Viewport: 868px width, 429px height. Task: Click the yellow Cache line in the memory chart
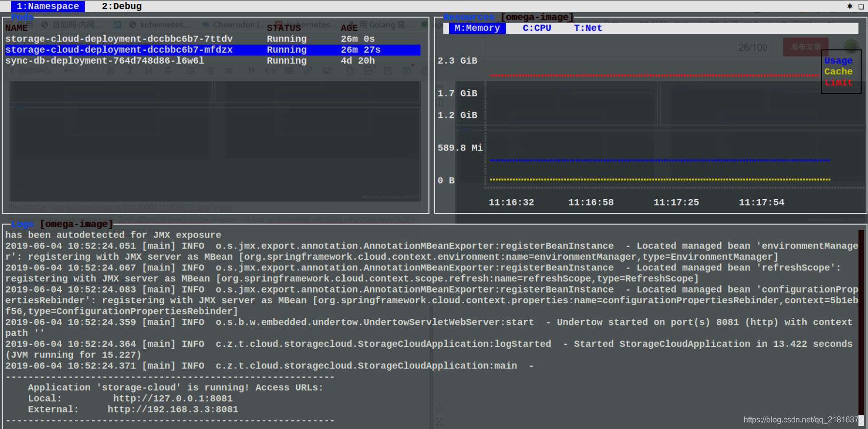pos(660,180)
